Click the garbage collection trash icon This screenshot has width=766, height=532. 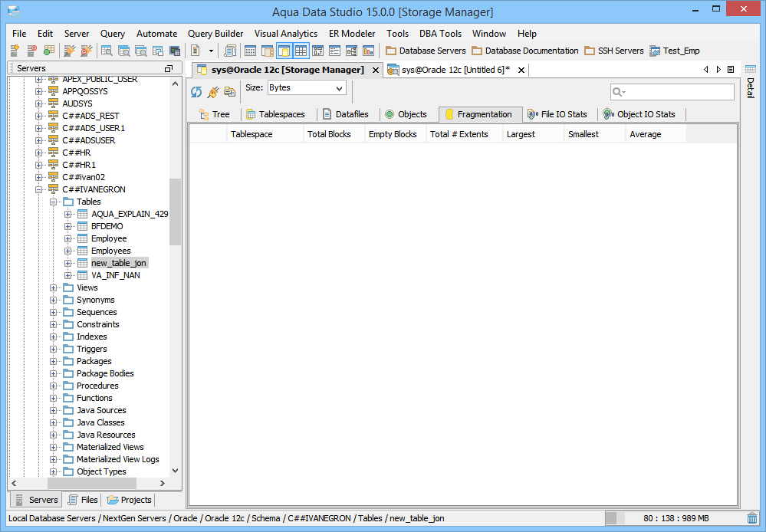coord(752,518)
